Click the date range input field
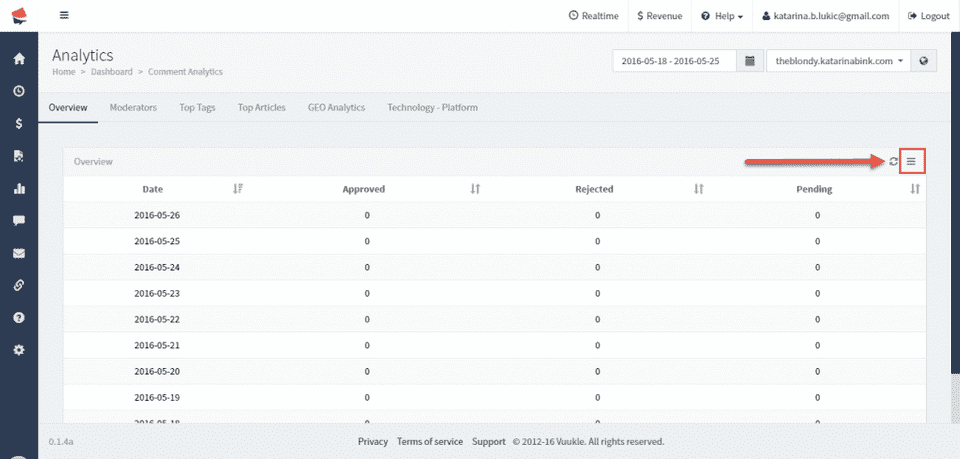The image size is (960, 459). coord(675,61)
